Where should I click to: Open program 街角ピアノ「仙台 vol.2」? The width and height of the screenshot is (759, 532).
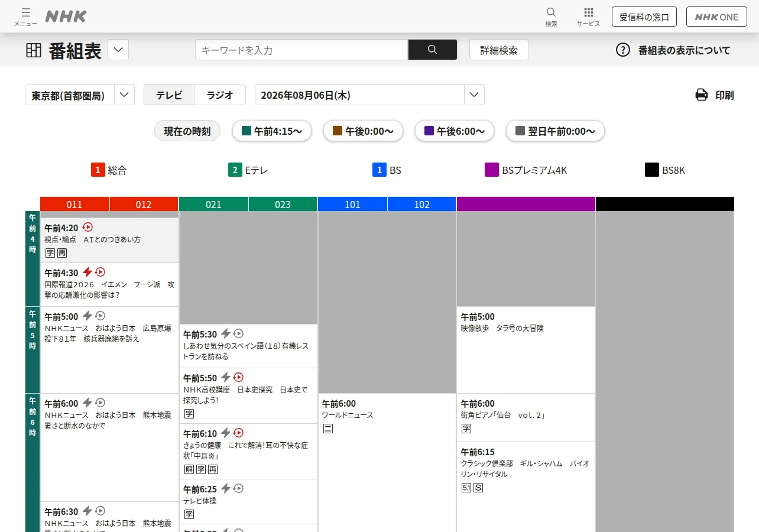(526, 417)
